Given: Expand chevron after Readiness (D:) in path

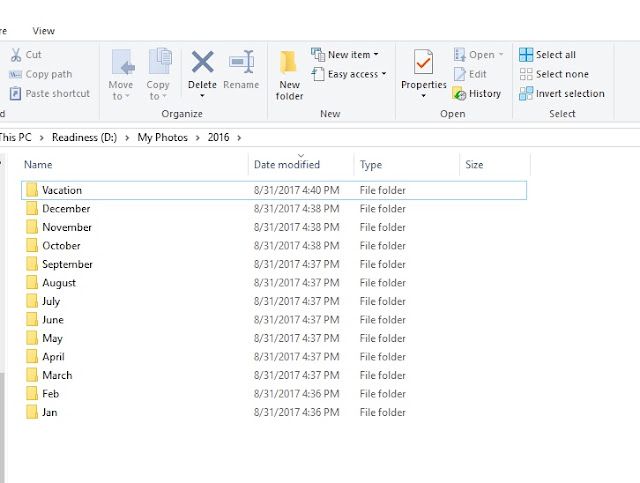Looking at the screenshot, I should pos(127,138).
